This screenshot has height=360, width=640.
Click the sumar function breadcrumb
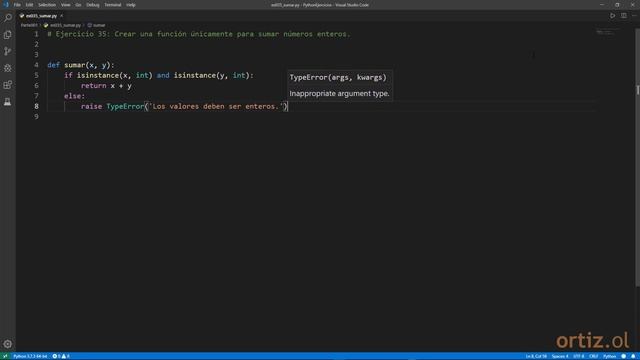point(96,25)
